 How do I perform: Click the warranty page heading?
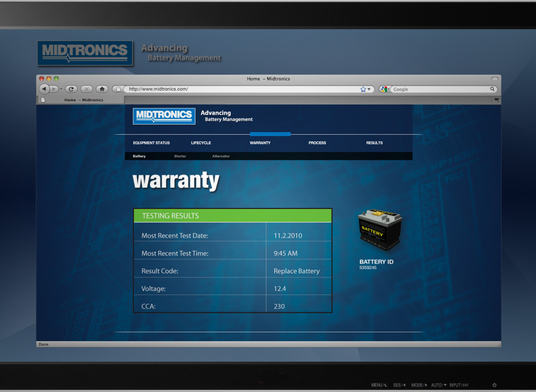point(175,181)
